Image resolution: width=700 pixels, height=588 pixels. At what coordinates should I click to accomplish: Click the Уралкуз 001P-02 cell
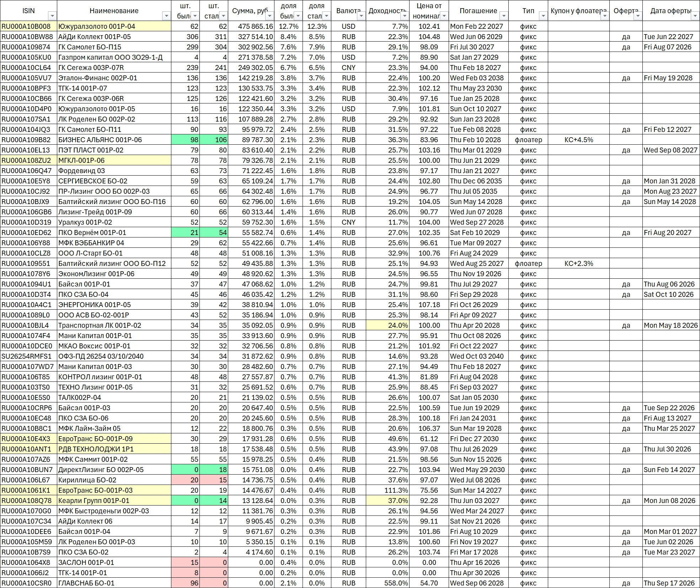114,222
